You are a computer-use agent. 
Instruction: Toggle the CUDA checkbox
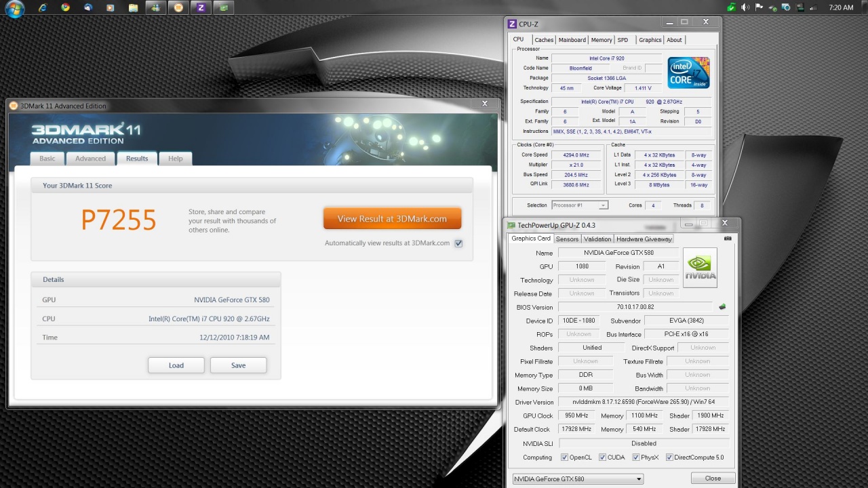[602, 457]
